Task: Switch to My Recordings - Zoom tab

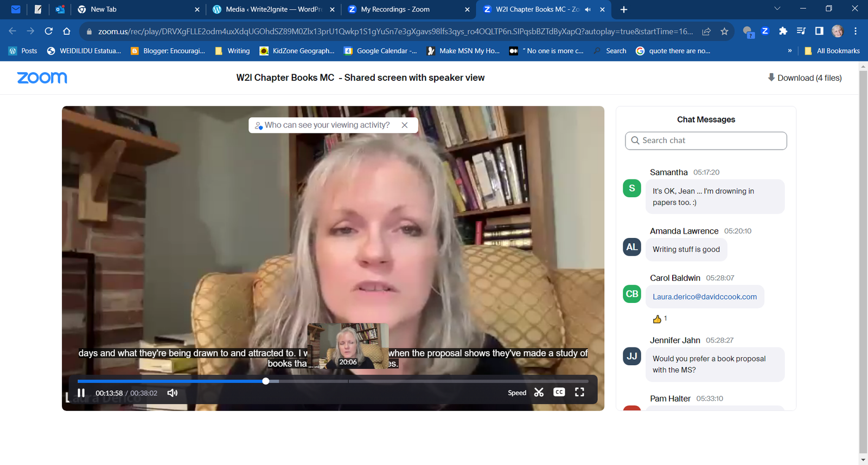Action: coord(395,9)
